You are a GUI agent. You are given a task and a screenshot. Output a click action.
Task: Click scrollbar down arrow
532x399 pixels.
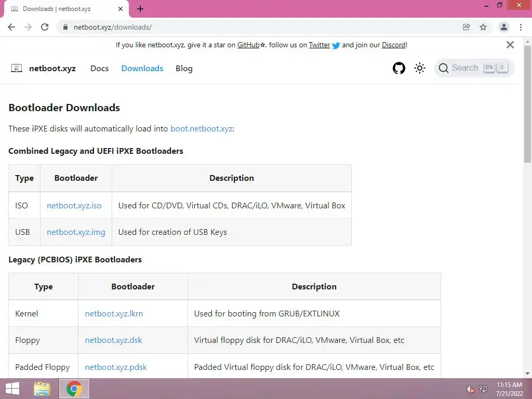coord(527,373)
